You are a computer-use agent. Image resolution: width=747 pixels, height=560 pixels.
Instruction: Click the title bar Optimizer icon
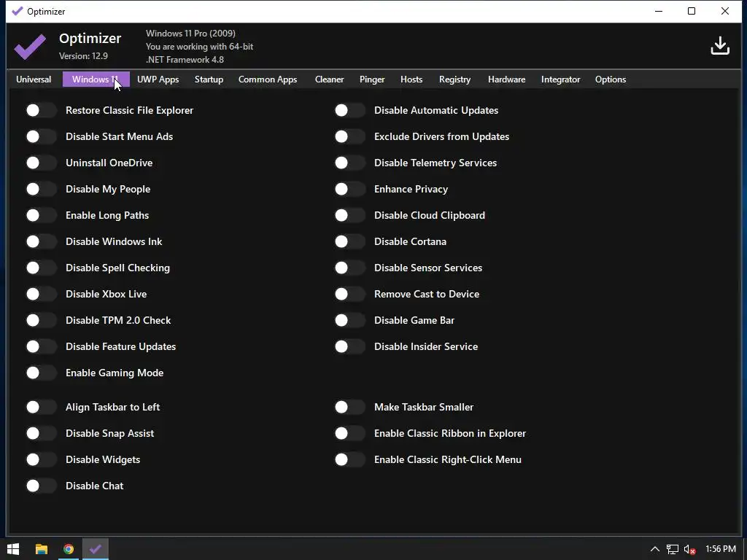(x=18, y=11)
